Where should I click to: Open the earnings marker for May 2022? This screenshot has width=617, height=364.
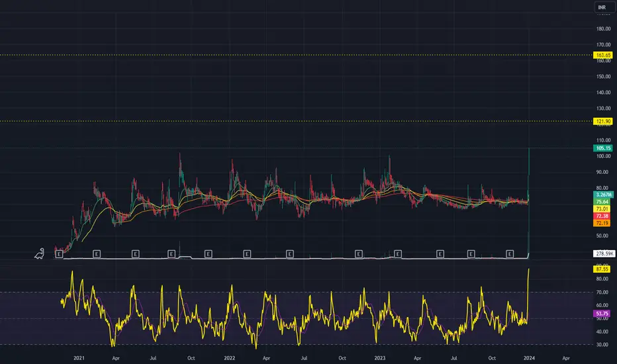pos(289,254)
